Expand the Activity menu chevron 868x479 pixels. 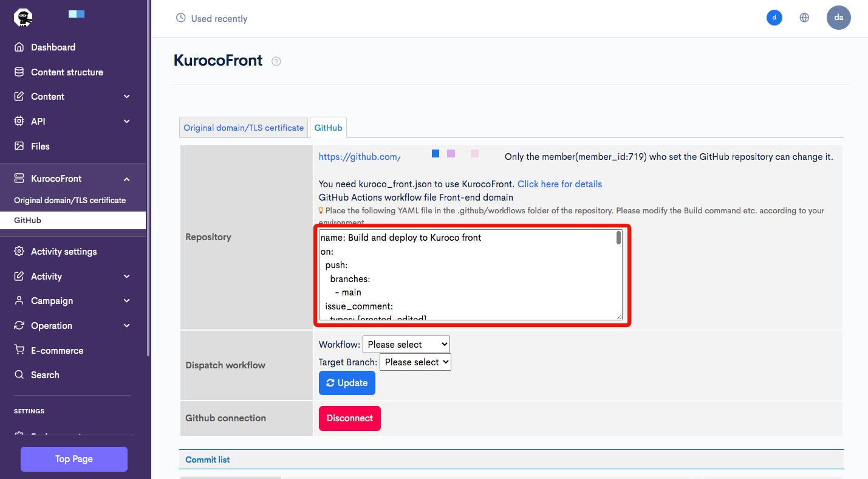(126, 277)
